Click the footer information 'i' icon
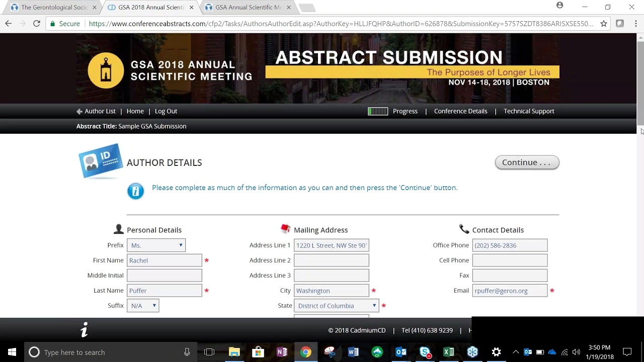Image resolution: width=644 pixels, height=362 pixels. pyautogui.click(x=85, y=330)
